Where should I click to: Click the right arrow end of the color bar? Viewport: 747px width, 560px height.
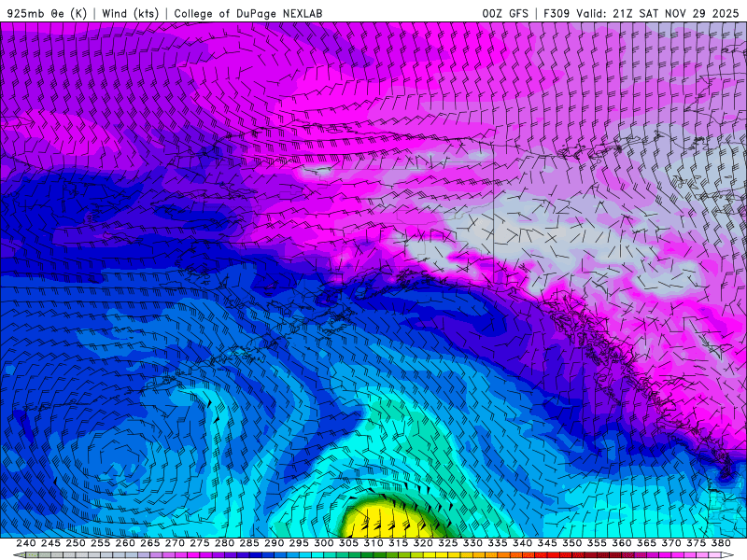tap(728, 555)
